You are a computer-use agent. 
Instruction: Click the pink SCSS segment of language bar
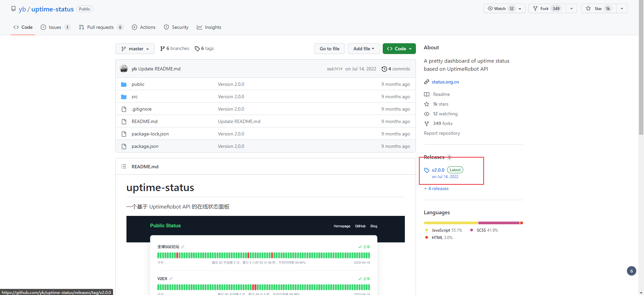pyautogui.click(x=499, y=223)
